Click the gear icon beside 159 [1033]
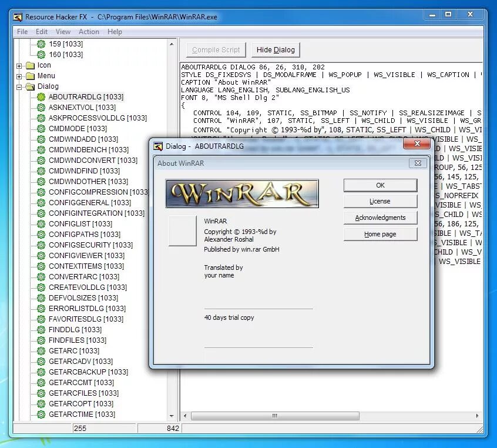 coord(41,44)
